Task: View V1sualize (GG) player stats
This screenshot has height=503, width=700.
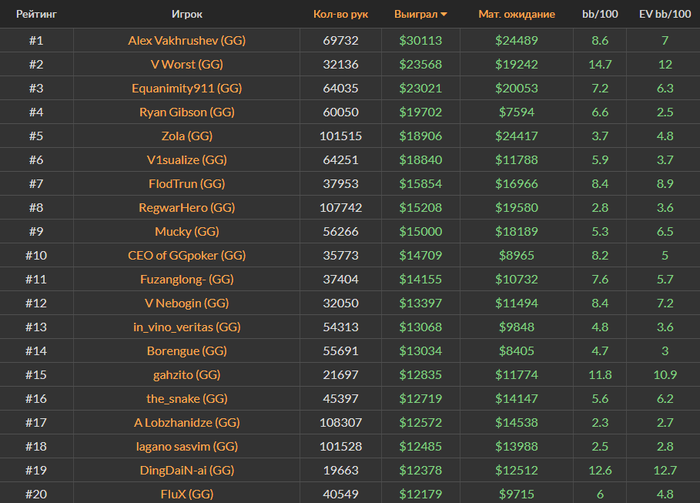Action: coord(187,160)
